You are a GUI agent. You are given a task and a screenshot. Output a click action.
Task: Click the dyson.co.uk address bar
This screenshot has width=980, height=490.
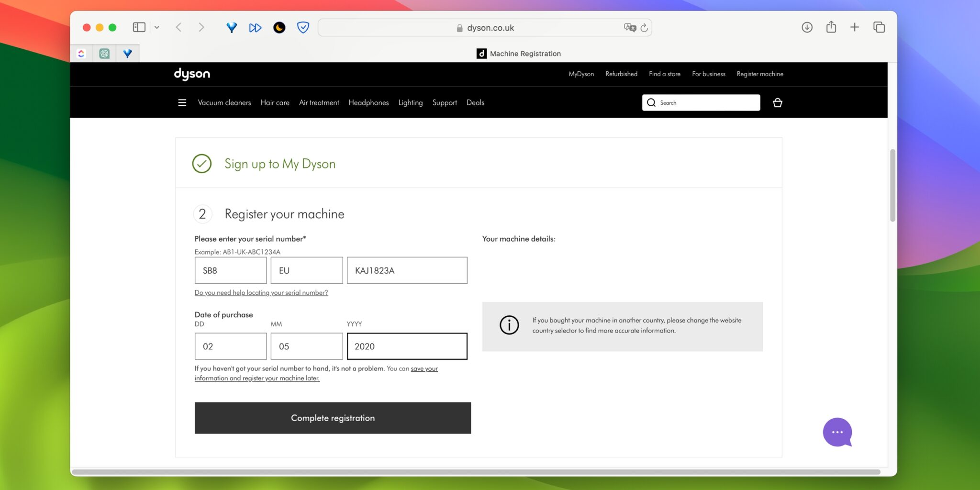(485, 28)
